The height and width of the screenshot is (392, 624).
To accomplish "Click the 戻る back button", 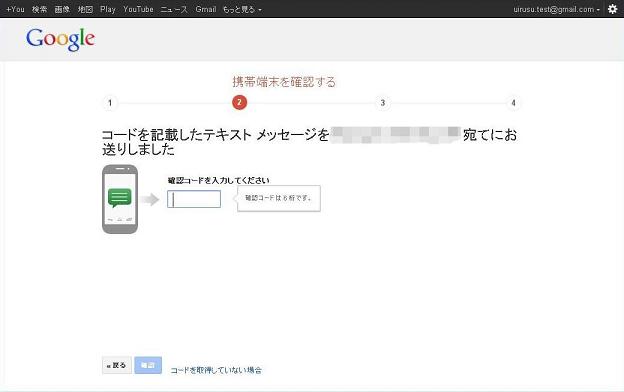I will click(x=117, y=365).
